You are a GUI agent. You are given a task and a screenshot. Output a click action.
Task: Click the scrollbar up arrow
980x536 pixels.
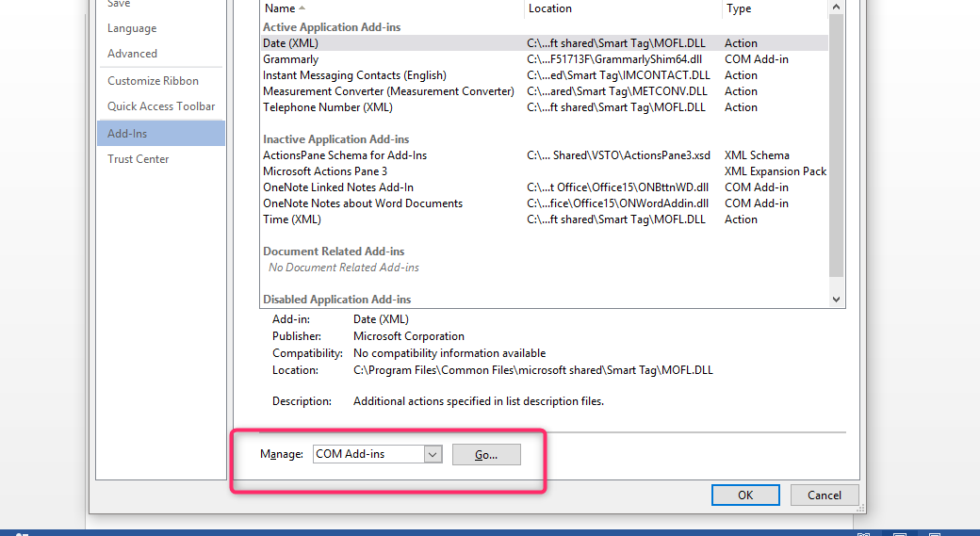(x=836, y=7)
